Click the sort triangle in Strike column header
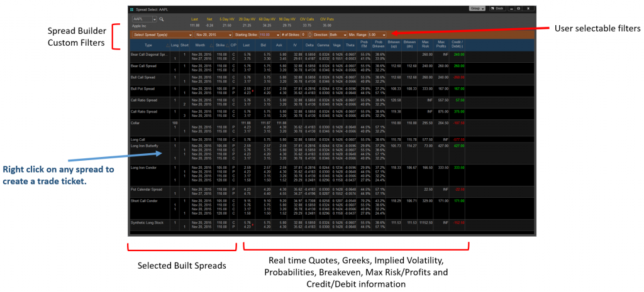This screenshot has width=644, height=292. click(x=227, y=45)
